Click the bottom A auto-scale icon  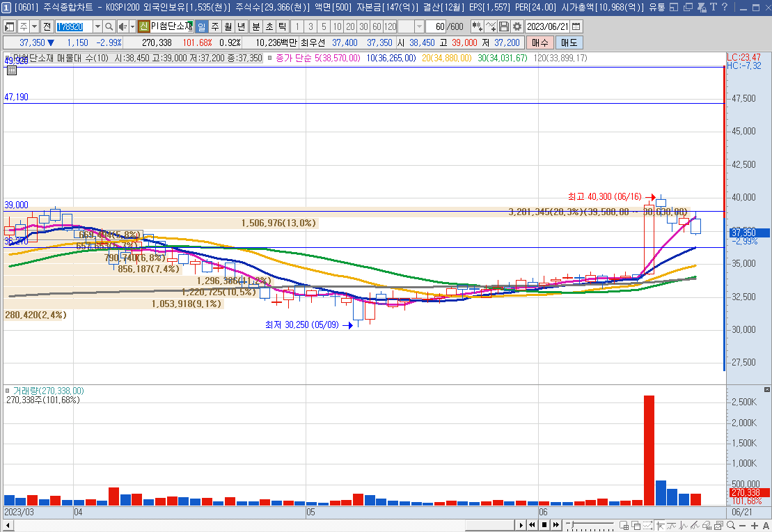pos(766,526)
